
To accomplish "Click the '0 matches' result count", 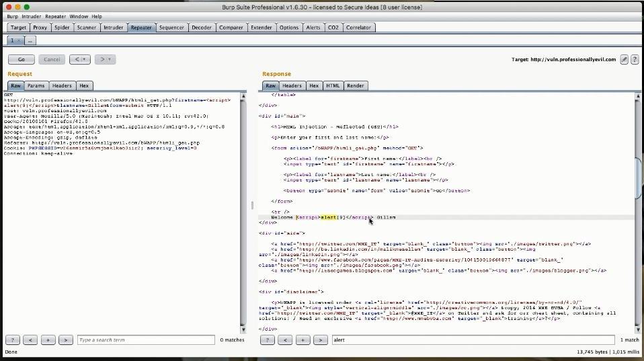I will point(232,340).
